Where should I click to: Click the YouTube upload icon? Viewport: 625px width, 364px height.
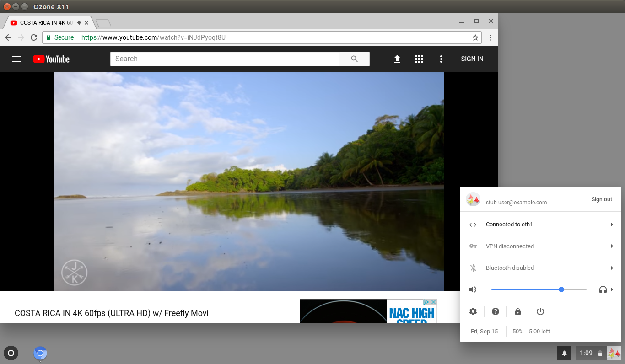[397, 59]
